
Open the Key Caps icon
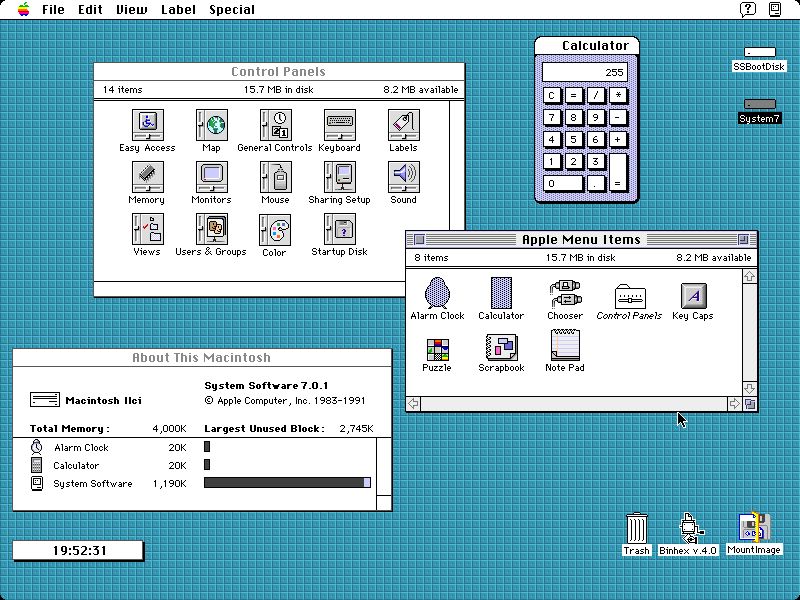coord(692,295)
